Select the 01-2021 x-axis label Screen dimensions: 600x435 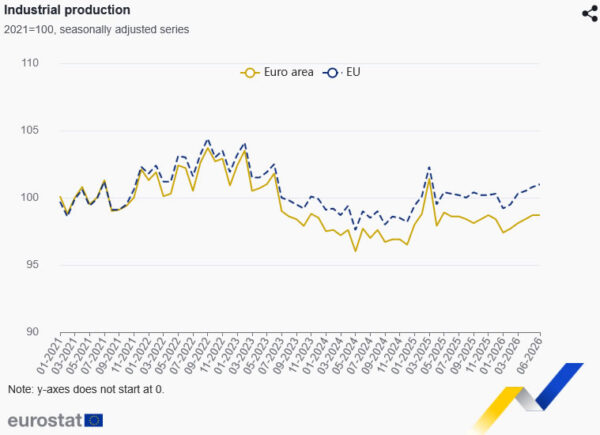(49, 355)
